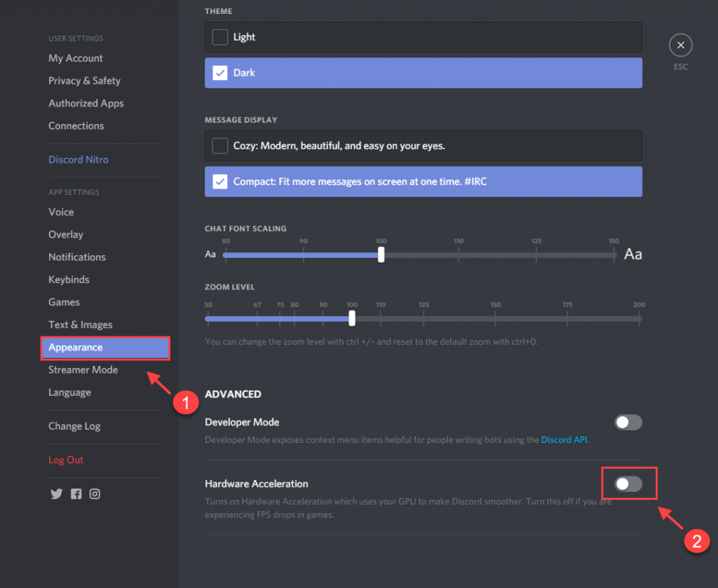Select the Dark theme checkbox

[219, 73]
